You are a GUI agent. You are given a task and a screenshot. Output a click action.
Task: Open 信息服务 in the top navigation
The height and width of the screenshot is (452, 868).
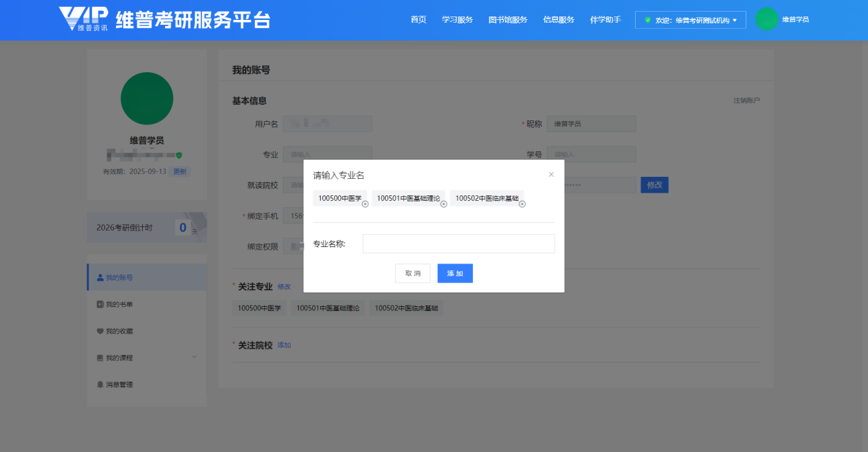(558, 19)
